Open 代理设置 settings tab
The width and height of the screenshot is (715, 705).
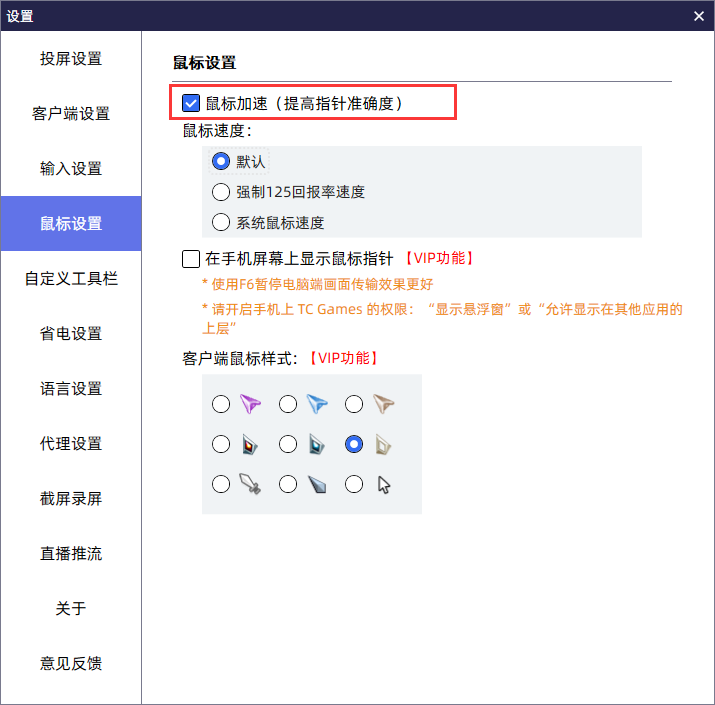pyautogui.click(x=71, y=443)
